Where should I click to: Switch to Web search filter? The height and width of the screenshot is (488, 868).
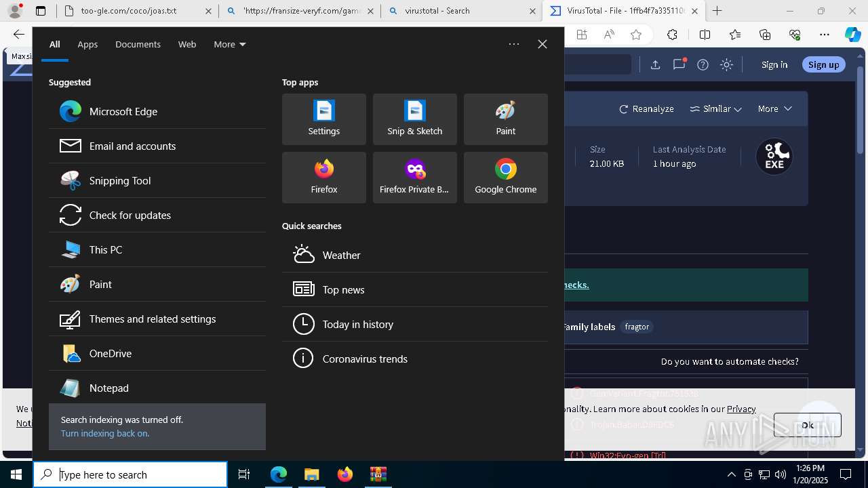coord(187,44)
